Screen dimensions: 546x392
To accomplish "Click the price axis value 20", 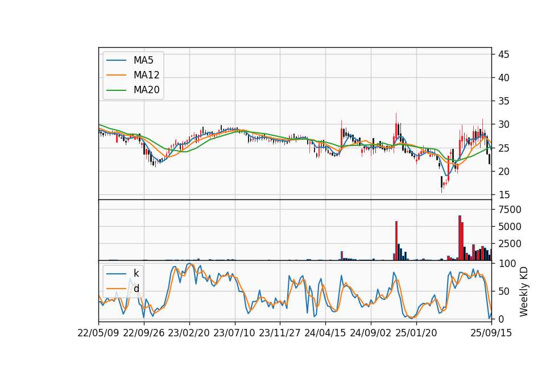I will 503,172.
